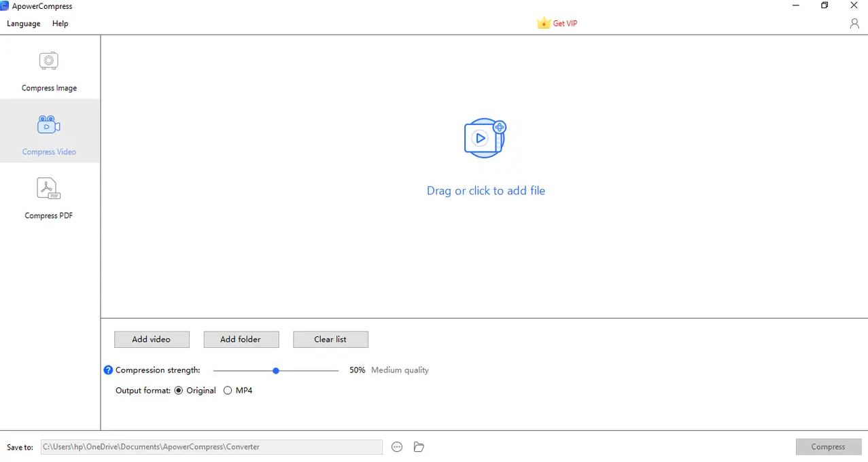Click the Save to path field

click(x=211, y=447)
